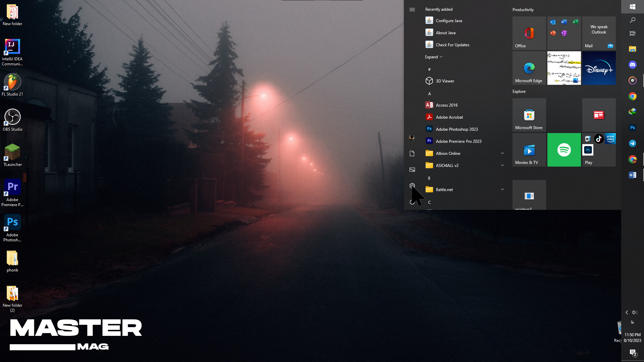Select New folder (2) on desktop
The width and height of the screenshot is (644, 362).
pos(12,299)
